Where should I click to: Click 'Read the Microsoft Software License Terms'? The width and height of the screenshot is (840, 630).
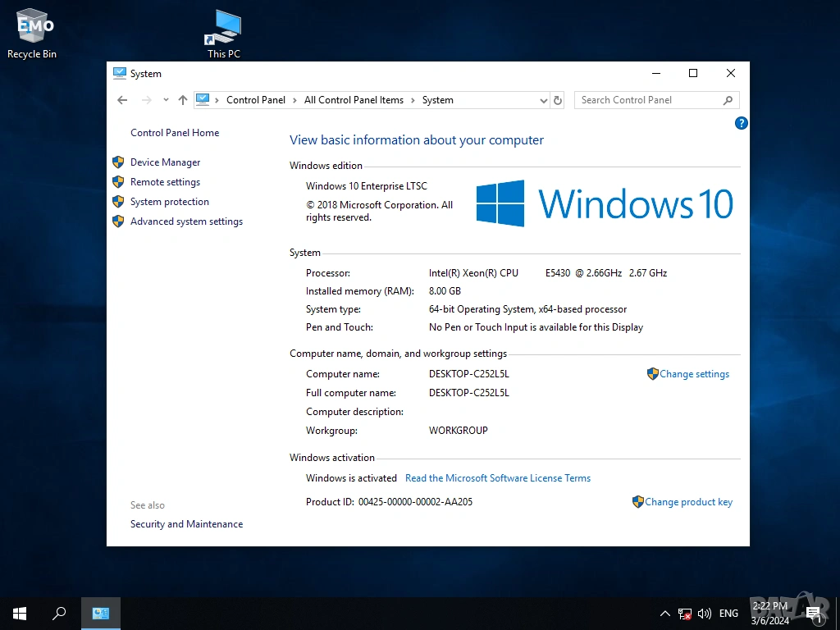pyautogui.click(x=498, y=478)
